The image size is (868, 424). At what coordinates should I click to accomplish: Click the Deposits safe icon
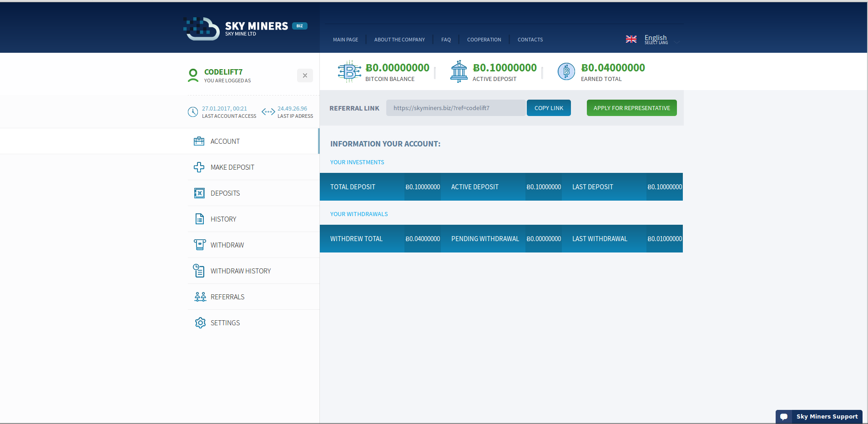pos(199,193)
